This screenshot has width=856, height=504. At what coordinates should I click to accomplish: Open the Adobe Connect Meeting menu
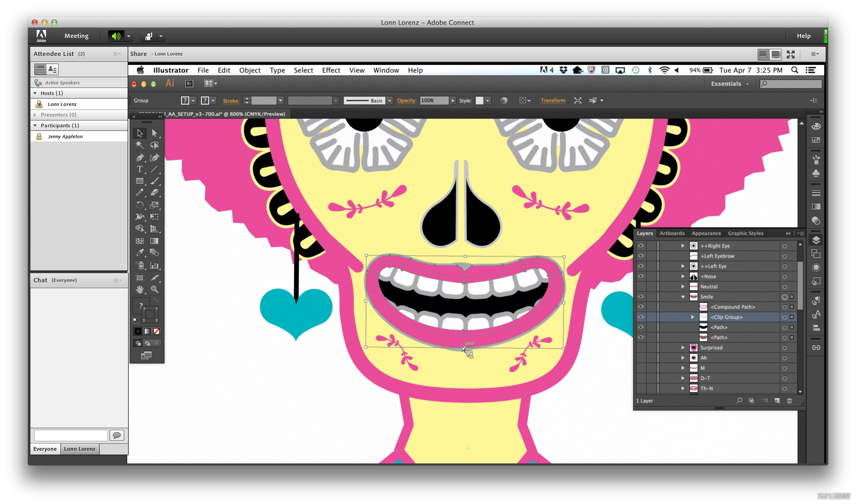click(x=77, y=36)
